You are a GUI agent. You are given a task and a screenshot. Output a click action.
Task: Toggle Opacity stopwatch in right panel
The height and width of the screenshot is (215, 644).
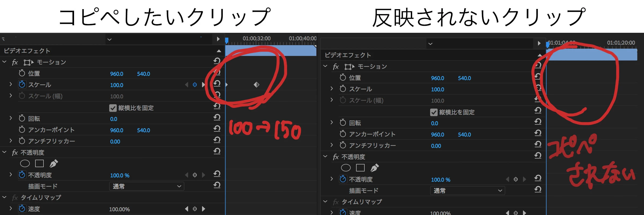click(343, 179)
